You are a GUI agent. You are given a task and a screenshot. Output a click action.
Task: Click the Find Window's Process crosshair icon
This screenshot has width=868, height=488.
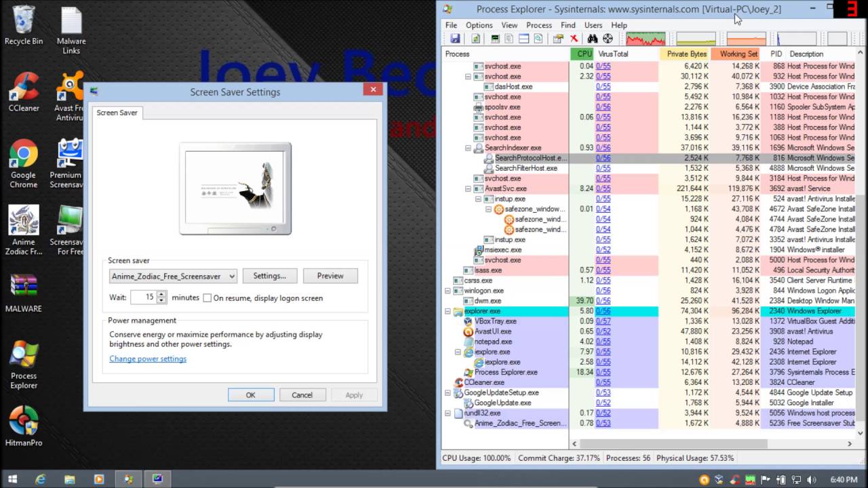coord(608,39)
